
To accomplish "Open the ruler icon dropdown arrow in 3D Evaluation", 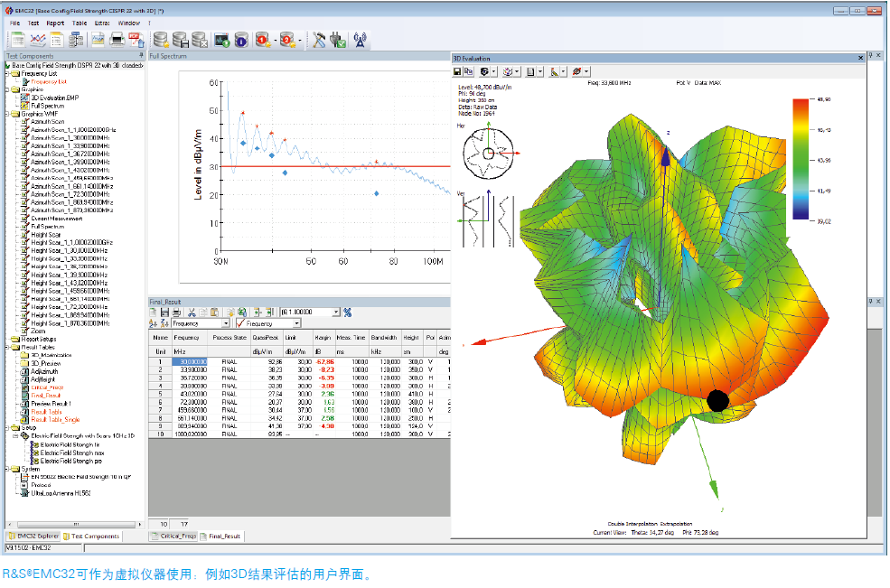I will pos(563,71).
